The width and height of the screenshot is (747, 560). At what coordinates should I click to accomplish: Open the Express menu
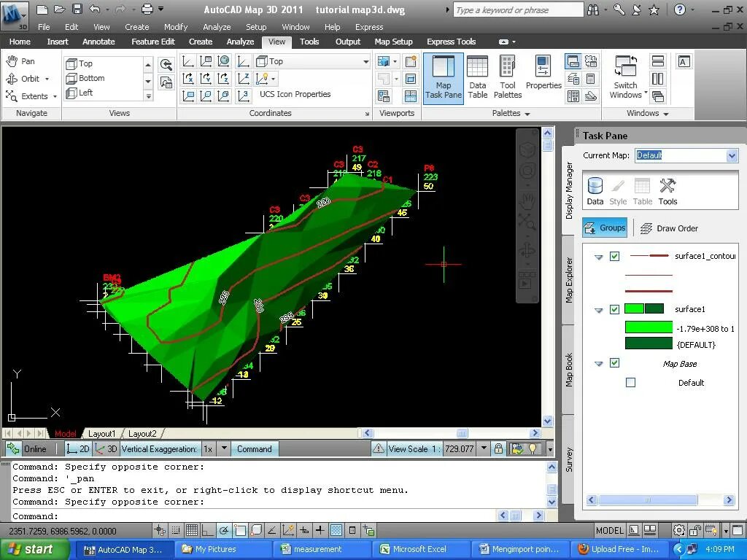pyautogui.click(x=369, y=27)
